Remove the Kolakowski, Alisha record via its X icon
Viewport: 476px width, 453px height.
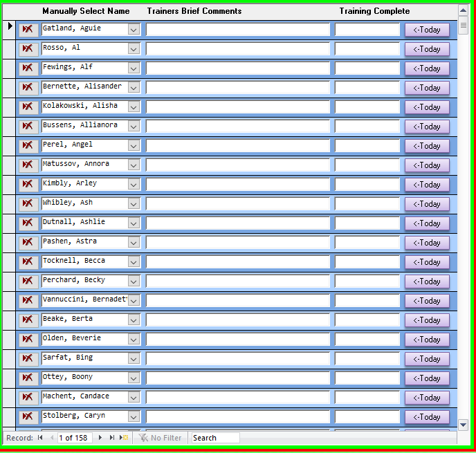point(28,107)
